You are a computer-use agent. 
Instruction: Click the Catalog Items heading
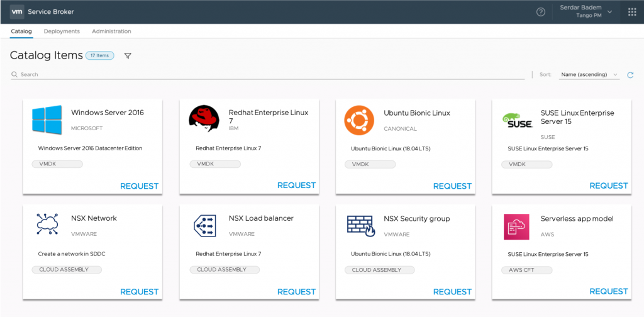47,55
